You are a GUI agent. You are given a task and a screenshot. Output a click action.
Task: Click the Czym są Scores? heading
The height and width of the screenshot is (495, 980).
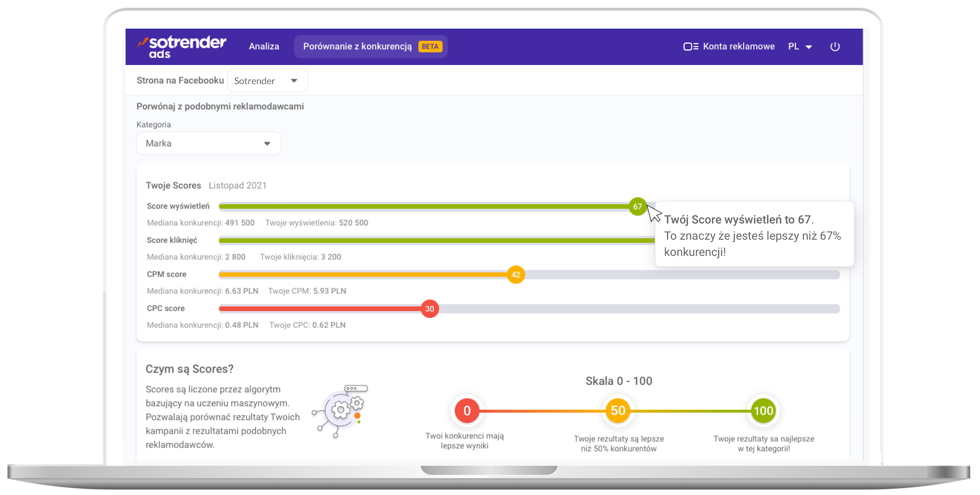point(189,369)
